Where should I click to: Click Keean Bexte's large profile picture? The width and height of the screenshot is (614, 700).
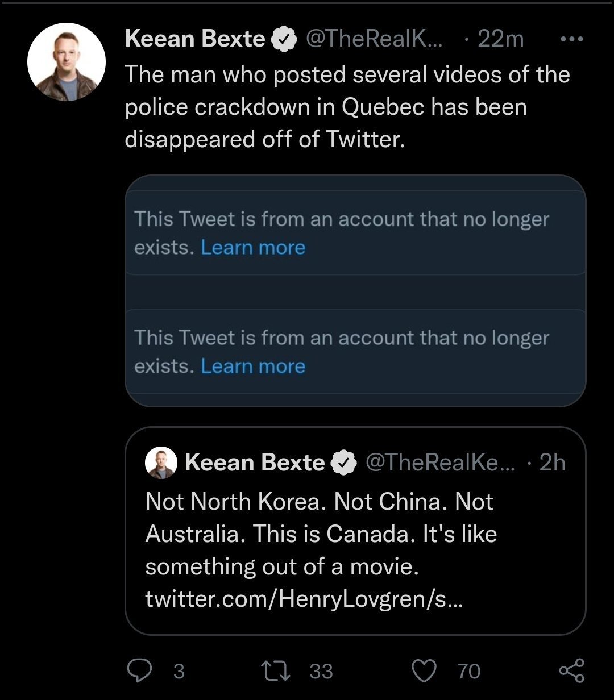(67, 62)
